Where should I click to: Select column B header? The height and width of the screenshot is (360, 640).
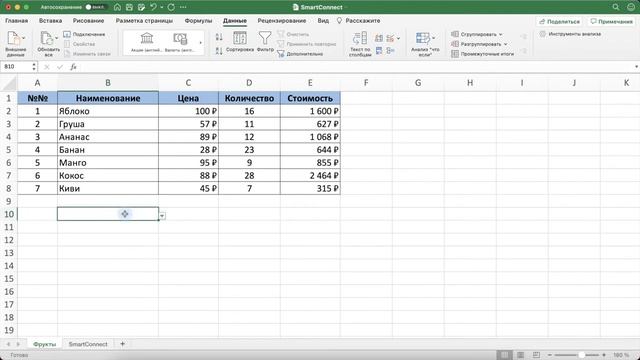coord(108,83)
